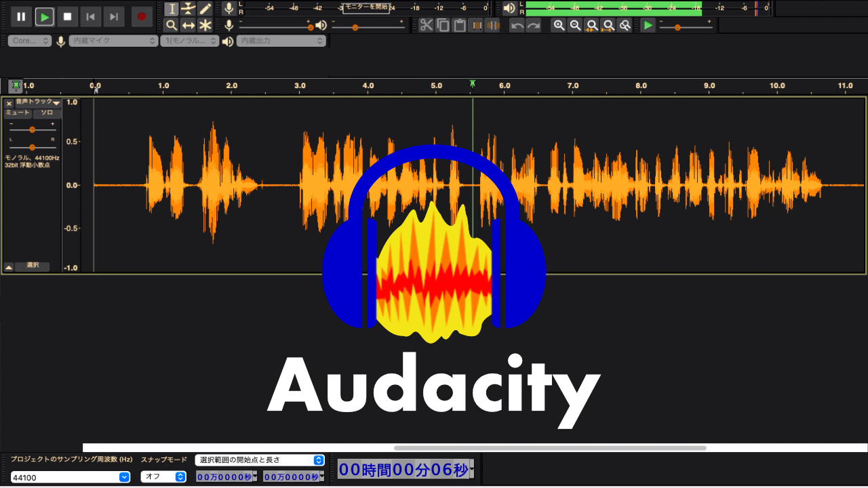Open the 1(モノラル) recording channels dropdown
Viewport: 868px width, 488px height.
191,41
